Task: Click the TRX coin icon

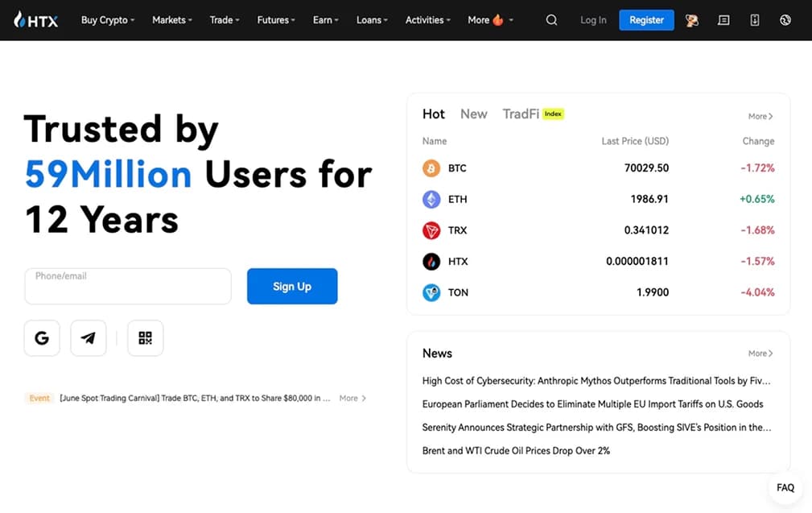Action: click(431, 230)
